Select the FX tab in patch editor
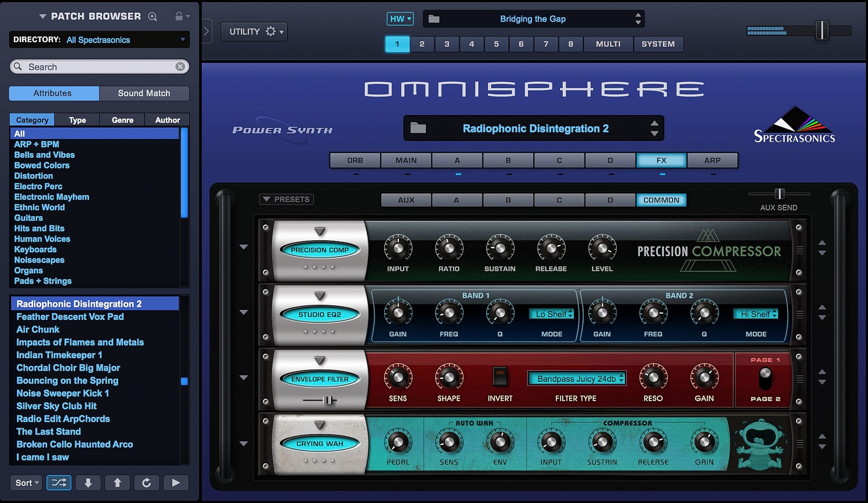The height and width of the screenshot is (503, 868). click(661, 160)
